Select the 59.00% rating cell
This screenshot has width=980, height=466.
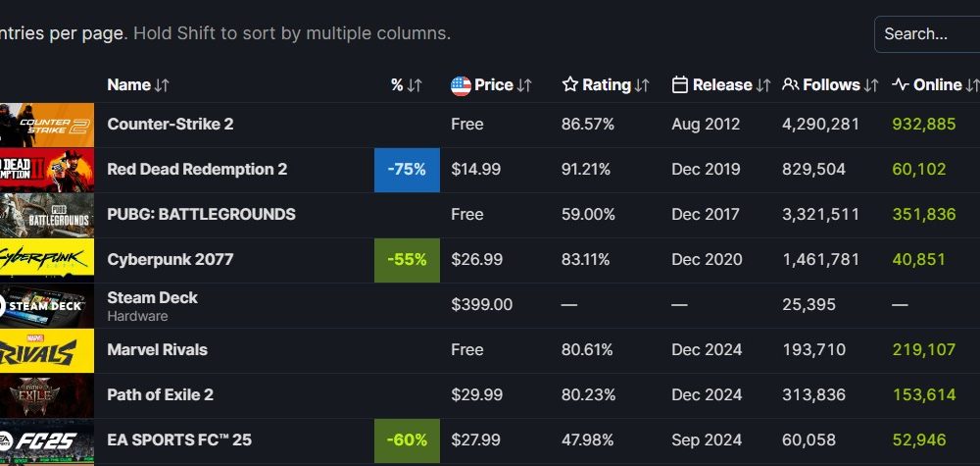coord(588,214)
